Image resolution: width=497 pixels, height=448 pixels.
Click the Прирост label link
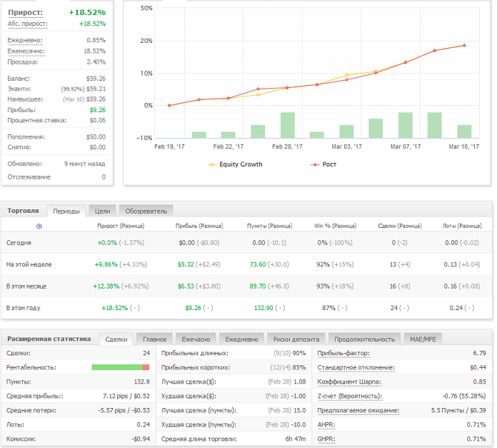pos(26,12)
